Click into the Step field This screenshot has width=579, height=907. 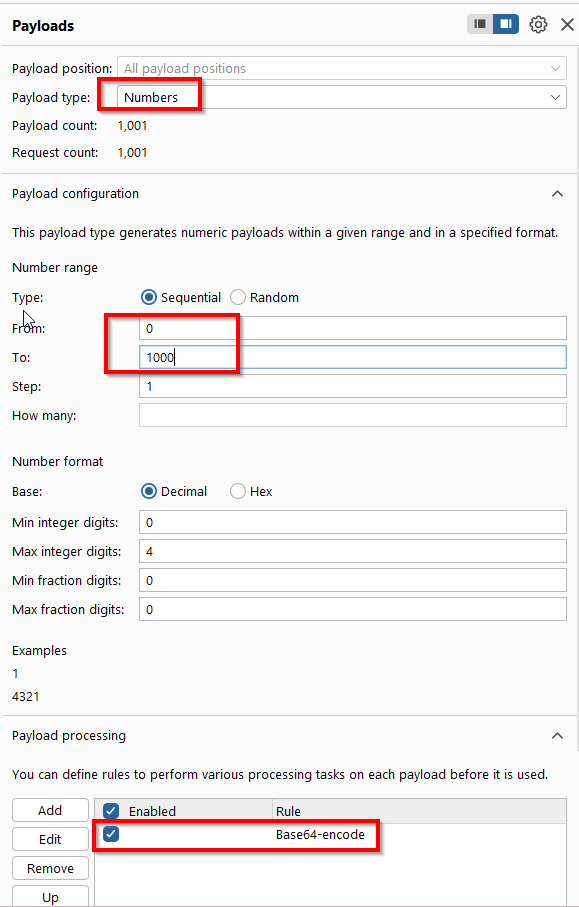[353, 386]
